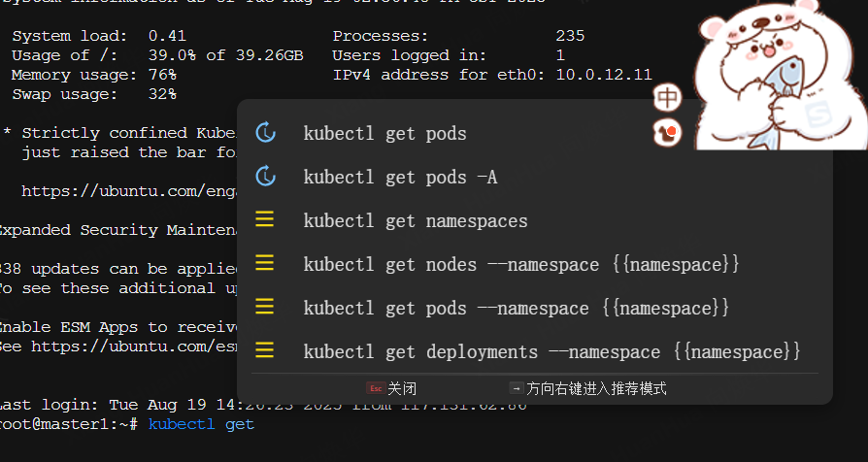The height and width of the screenshot is (462, 868).
Task: Pick "kubectl get deployments --namespace {{namespace}}" template
Action: click(551, 351)
